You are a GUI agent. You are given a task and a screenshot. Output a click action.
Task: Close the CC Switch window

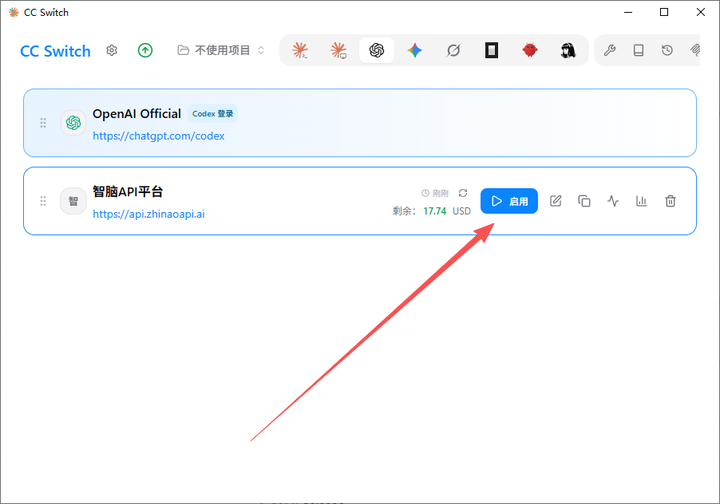point(701,12)
